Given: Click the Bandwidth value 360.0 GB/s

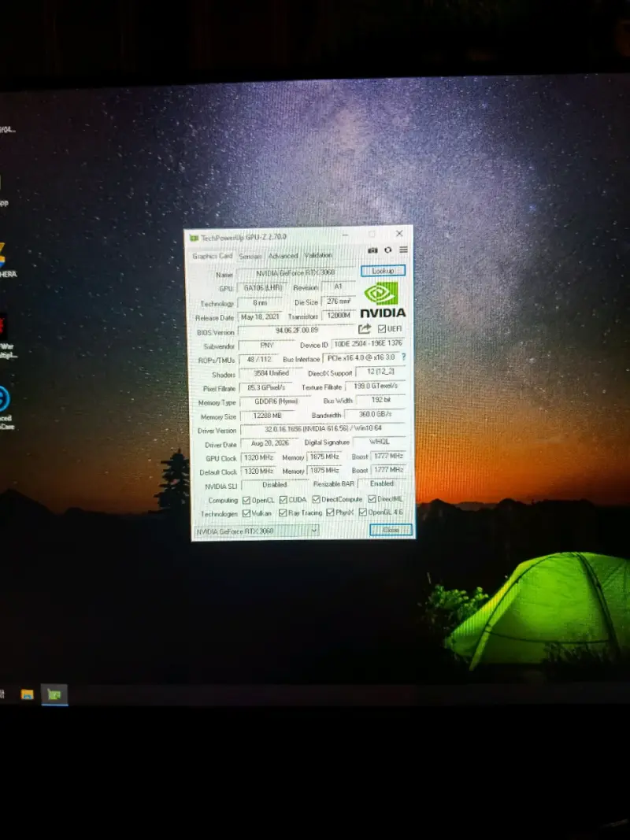Looking at the screenshot, I should pos(375,414).
